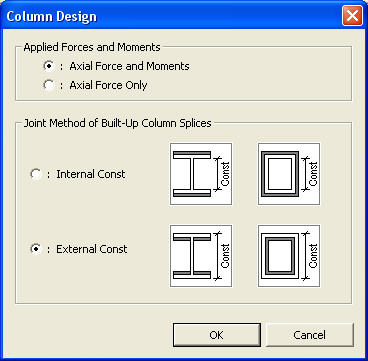This screenshot has height=361, width=368.
Task: Click the 'Internal Const' label text
Action: click(91, 174)
